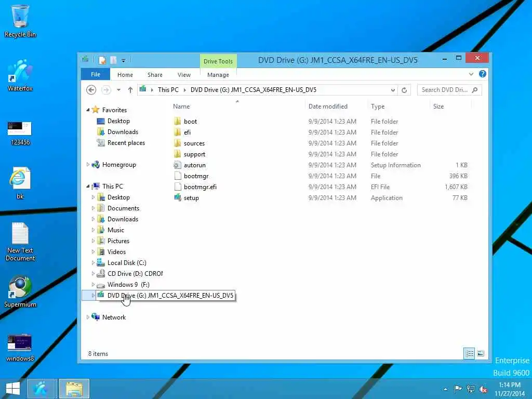This screenshot has height=399, width=532.
Task: Click the New Folder quick access toolbar icon
Action: [x=113, y=60]
